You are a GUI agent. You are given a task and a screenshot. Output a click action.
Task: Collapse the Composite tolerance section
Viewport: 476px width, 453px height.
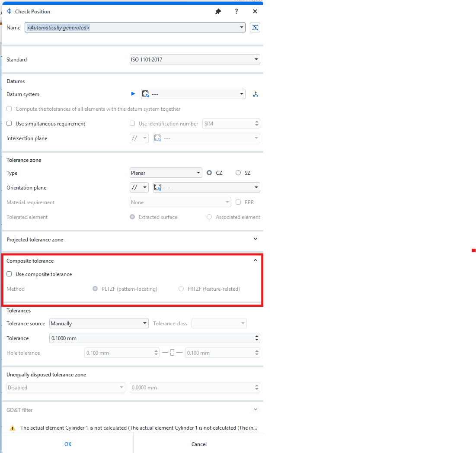tap(255, 260)
